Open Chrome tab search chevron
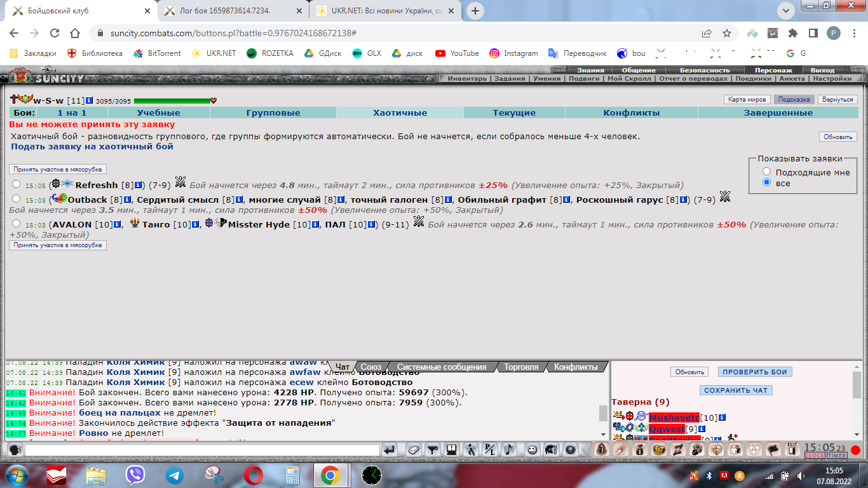The image size is (868, 488). coord(785,10)
